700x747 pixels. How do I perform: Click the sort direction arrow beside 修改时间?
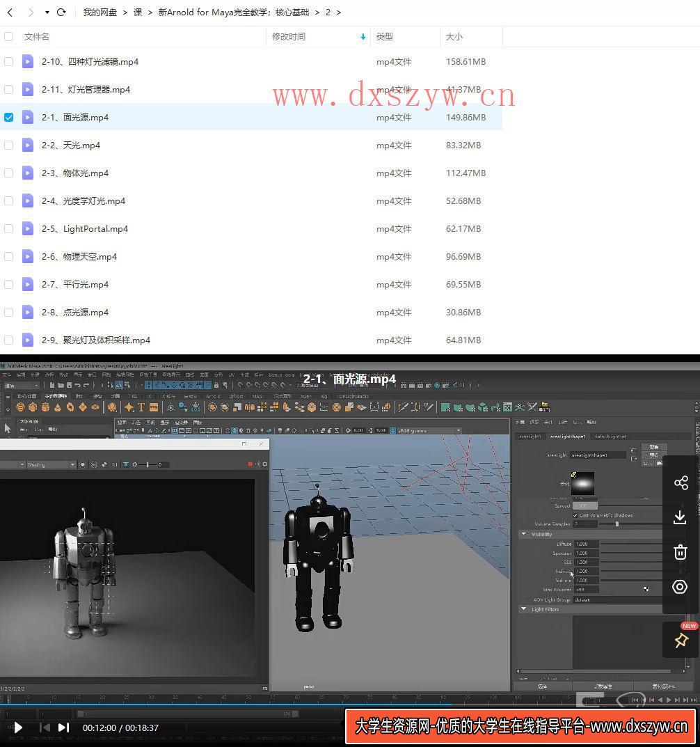tap(363, 37)
